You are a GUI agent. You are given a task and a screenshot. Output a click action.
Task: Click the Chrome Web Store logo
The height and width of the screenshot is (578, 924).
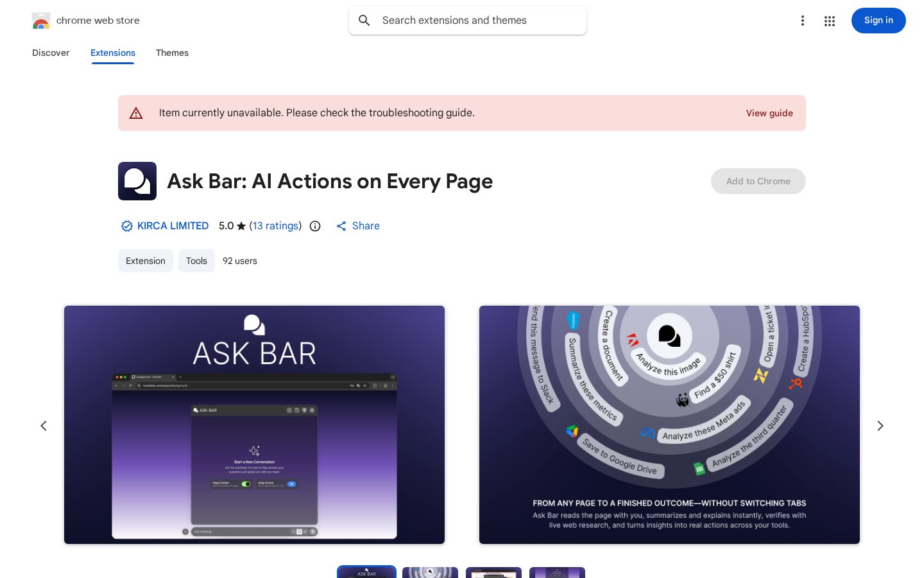(x=41, y=21)
